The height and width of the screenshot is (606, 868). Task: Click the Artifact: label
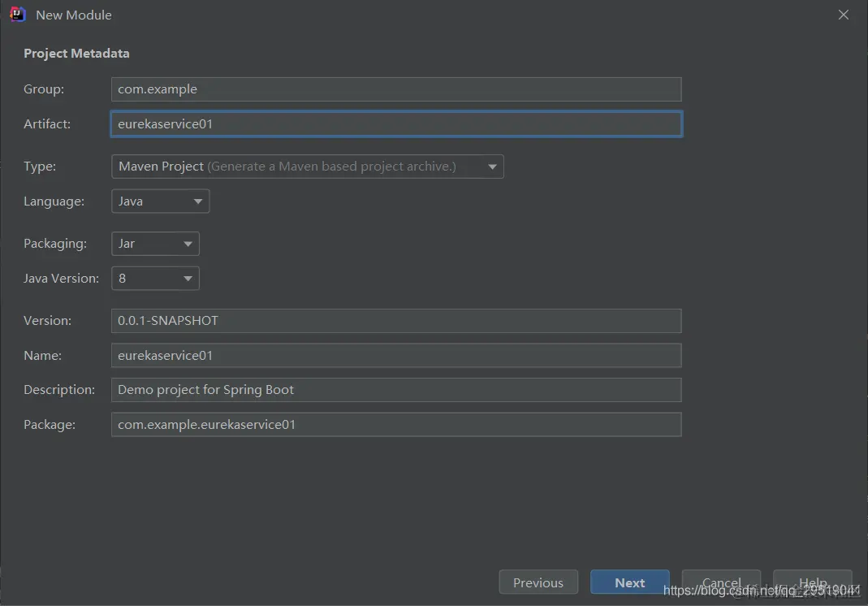tap(47, 124)
